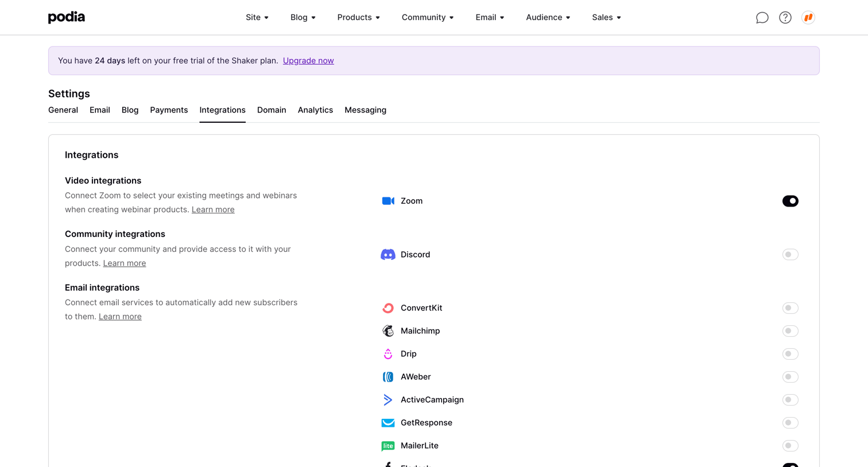
Task: Open the Community dropdown menu
Action: point(428,17)
